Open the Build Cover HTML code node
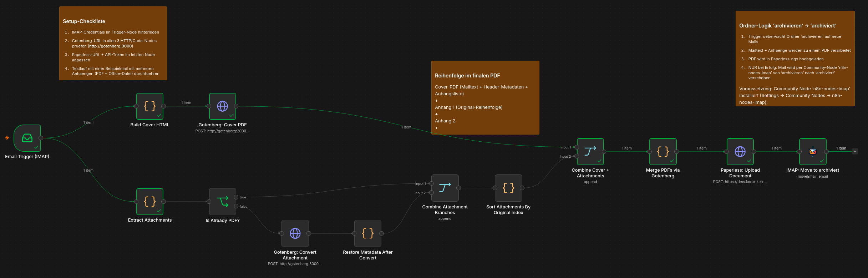Viewport: 868px width, 278px height. tap(150, 106)
